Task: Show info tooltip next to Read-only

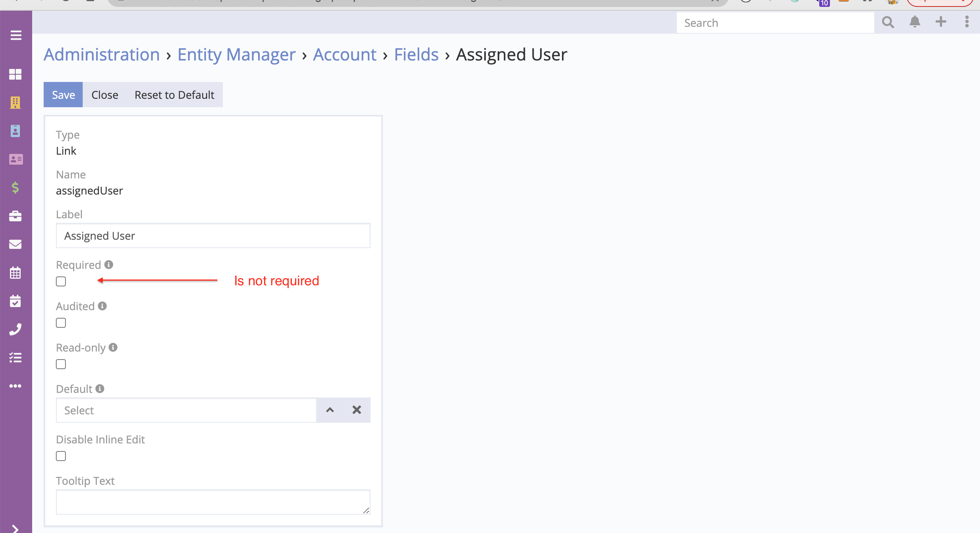Action: (x=113, y=347)
